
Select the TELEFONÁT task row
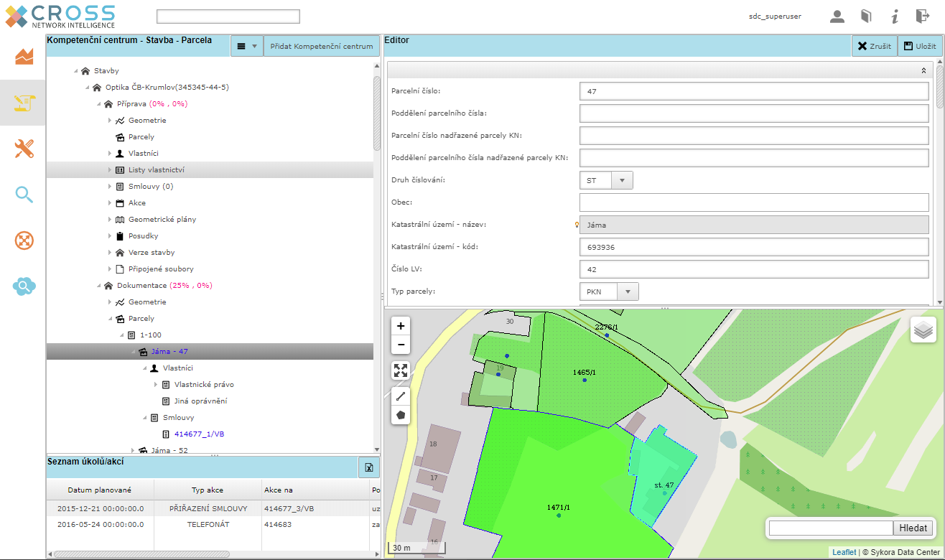[x=213, y=525]
